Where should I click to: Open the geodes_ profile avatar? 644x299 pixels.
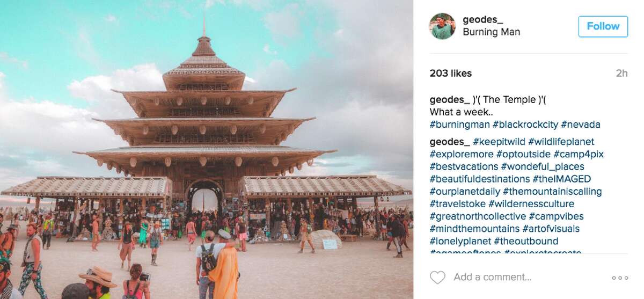click(x=442, y=26)
